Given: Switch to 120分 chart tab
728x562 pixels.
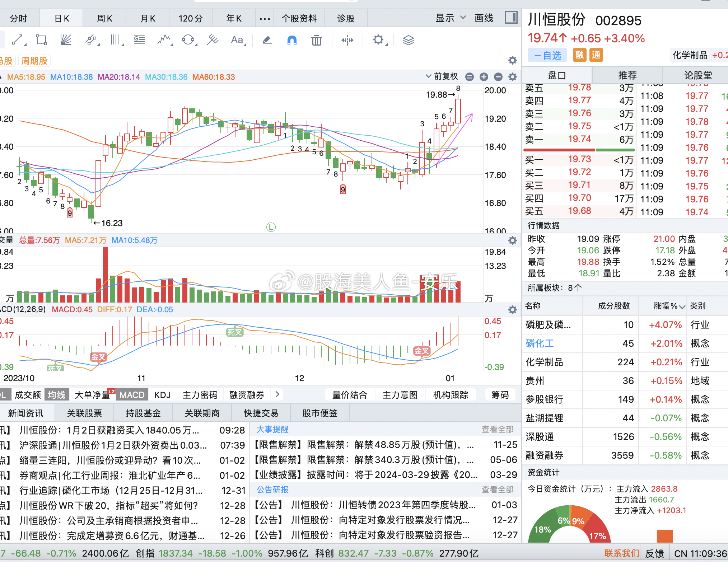Looking at the screenshot, I should pos(191,18).
